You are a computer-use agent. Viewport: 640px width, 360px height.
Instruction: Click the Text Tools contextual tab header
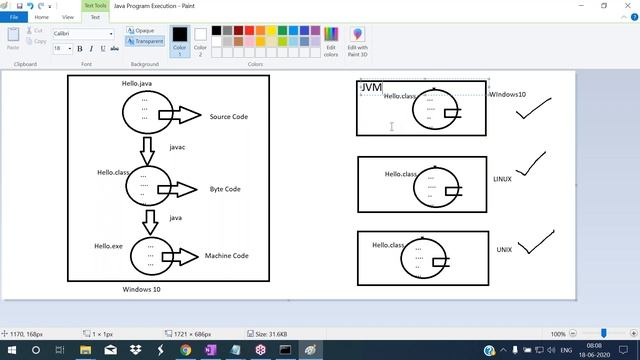pyautogui.click(x=95, y=6)
